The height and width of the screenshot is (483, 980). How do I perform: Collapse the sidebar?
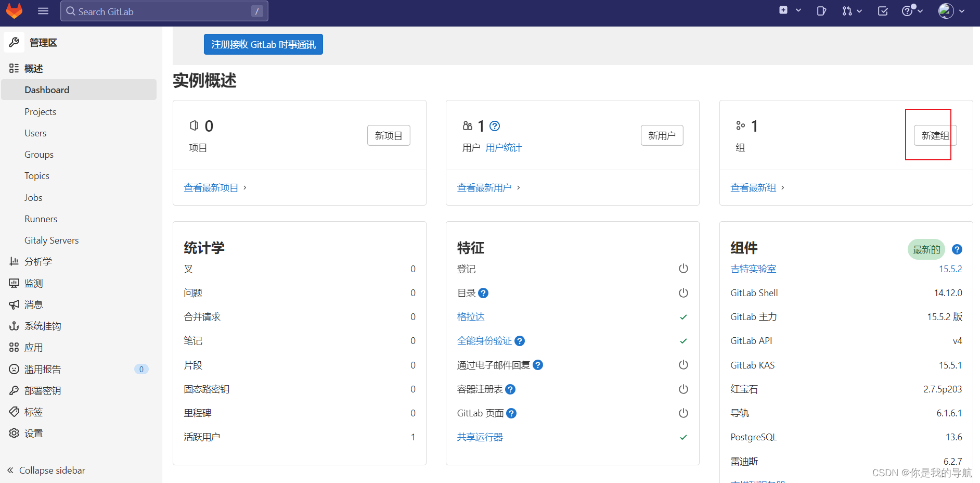pyautogui.click(x=46, y=470)
